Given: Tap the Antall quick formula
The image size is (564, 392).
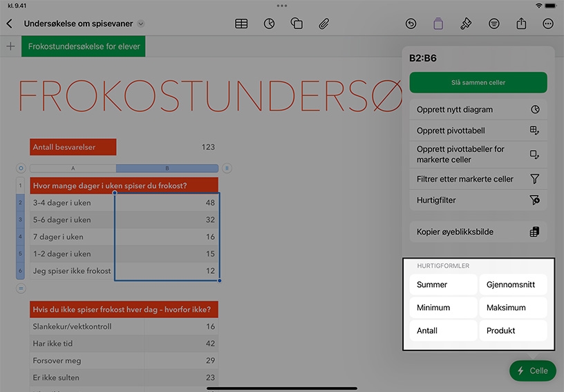Looking at the screenshot, I should tap(443, 331).
